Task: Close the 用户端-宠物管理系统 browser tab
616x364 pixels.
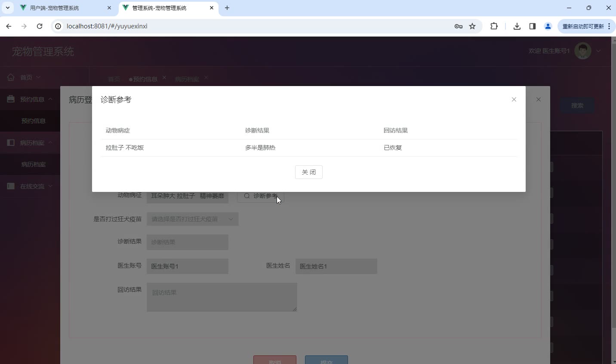Action: [x=109, y=8]
